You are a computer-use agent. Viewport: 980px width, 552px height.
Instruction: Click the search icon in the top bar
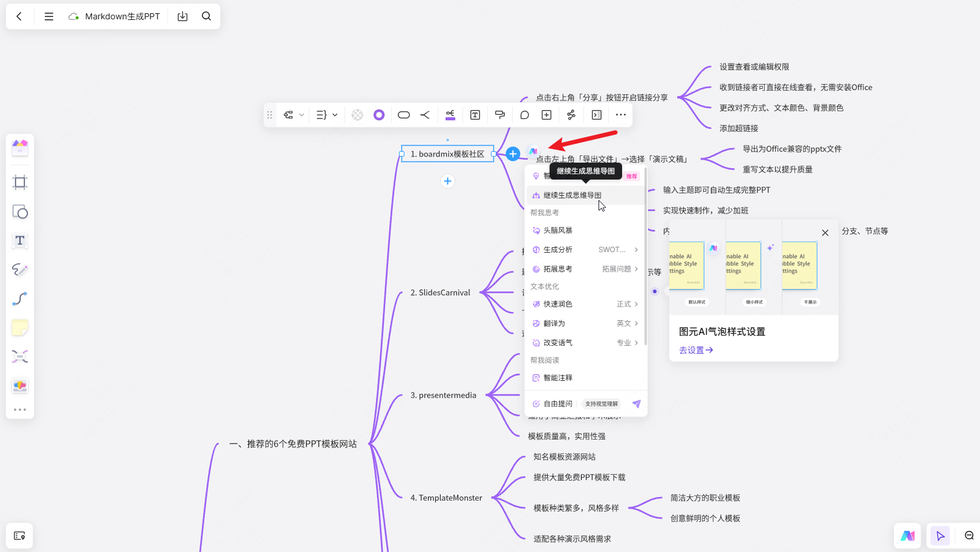(206, 16)
